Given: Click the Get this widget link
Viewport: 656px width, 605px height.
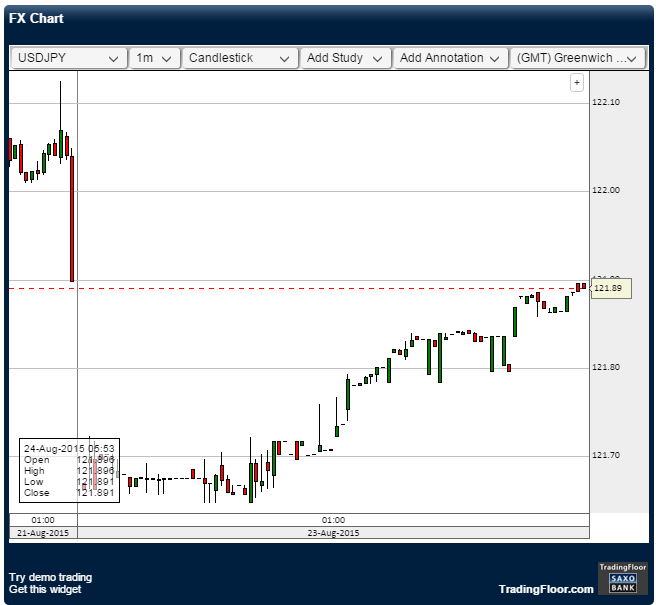Looking at the screenshot, I should 45,589.
